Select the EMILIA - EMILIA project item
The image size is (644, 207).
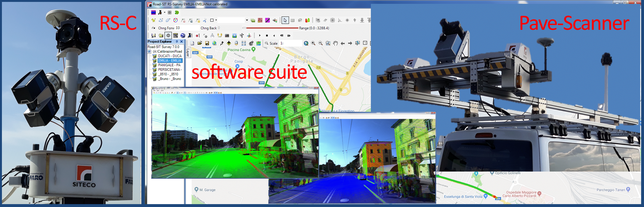[170, 61]
